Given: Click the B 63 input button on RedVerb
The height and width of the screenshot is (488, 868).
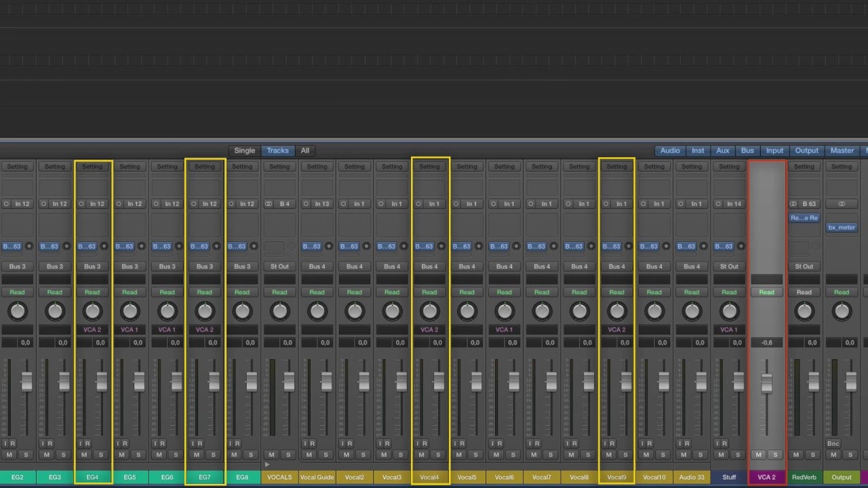Looking at the screenshot, I should (809, 204).
